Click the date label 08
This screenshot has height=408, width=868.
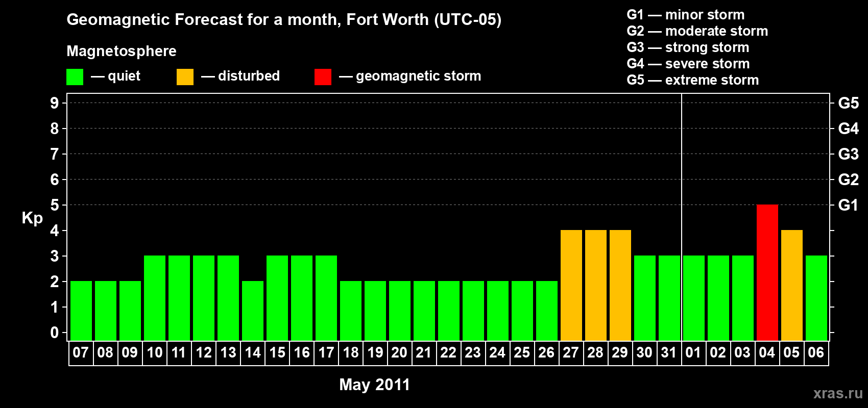pos(105,352)
